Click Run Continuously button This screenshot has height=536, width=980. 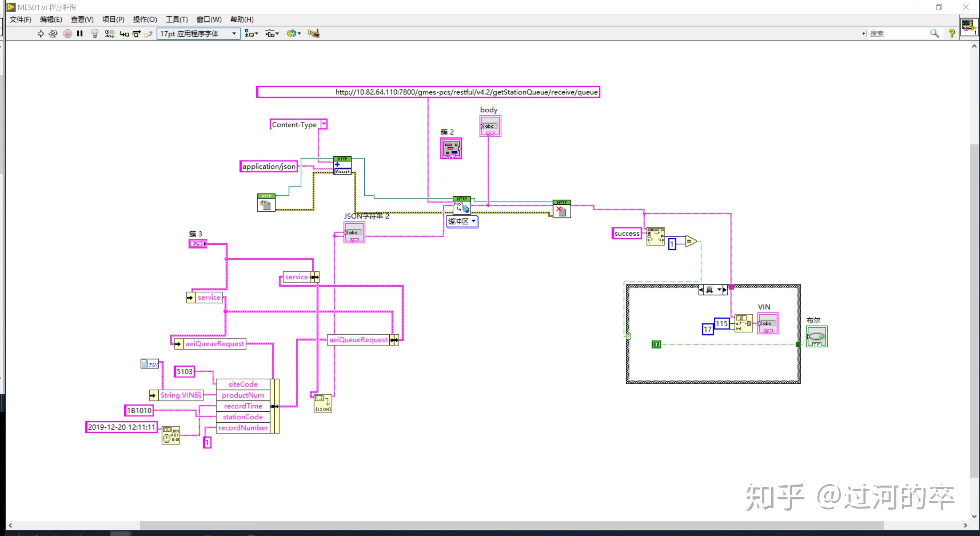[x=53, y=34]
